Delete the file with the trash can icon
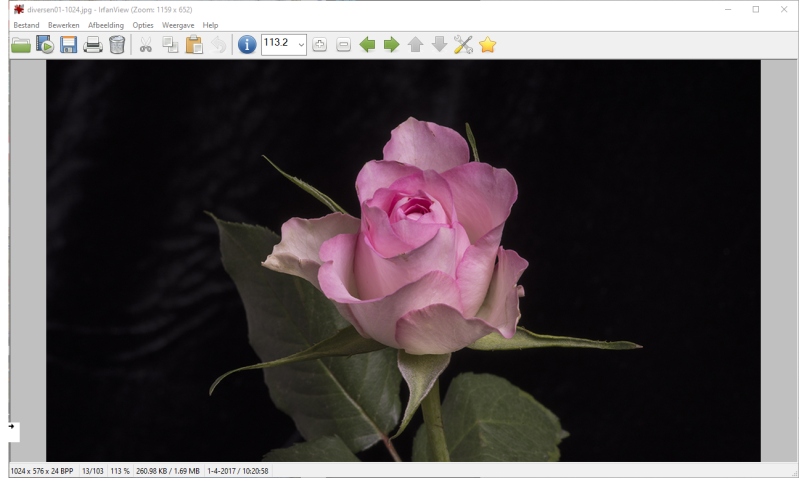 click(x=117, y=45)
